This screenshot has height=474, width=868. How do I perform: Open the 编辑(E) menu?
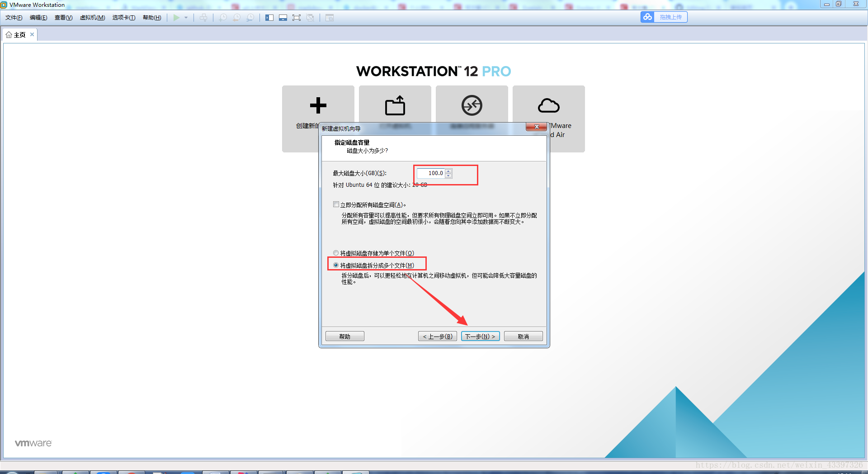[x=38, y=18]
